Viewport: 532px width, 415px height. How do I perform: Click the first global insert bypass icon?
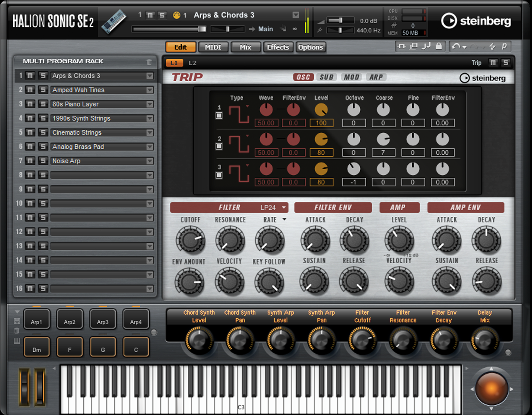[x=402, y=46]
